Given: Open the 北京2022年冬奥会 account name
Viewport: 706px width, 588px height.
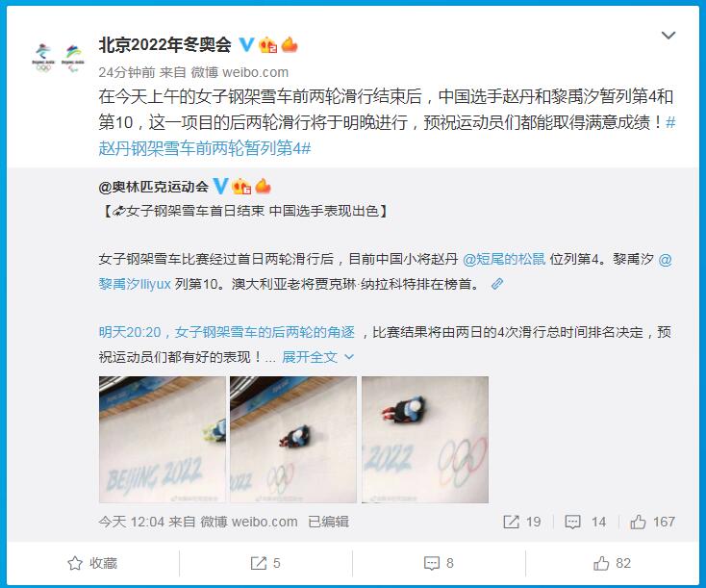Looking at the screenshot, I should [164, 44].
